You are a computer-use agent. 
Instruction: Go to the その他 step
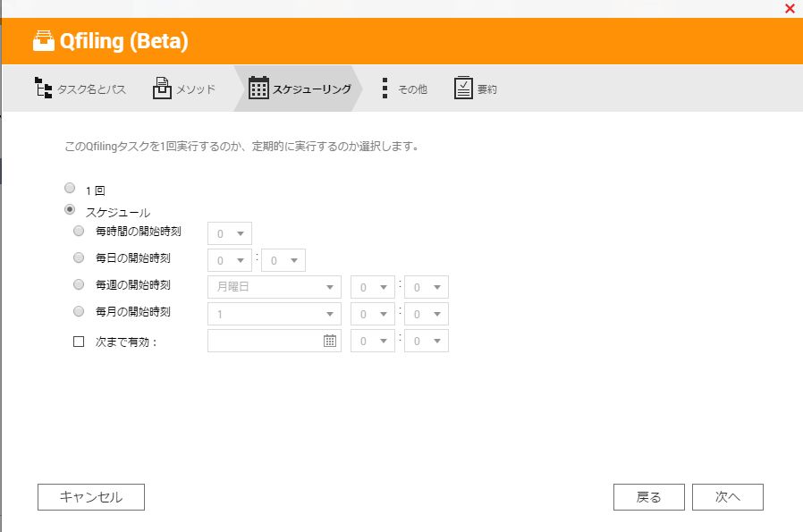(404, 89)
